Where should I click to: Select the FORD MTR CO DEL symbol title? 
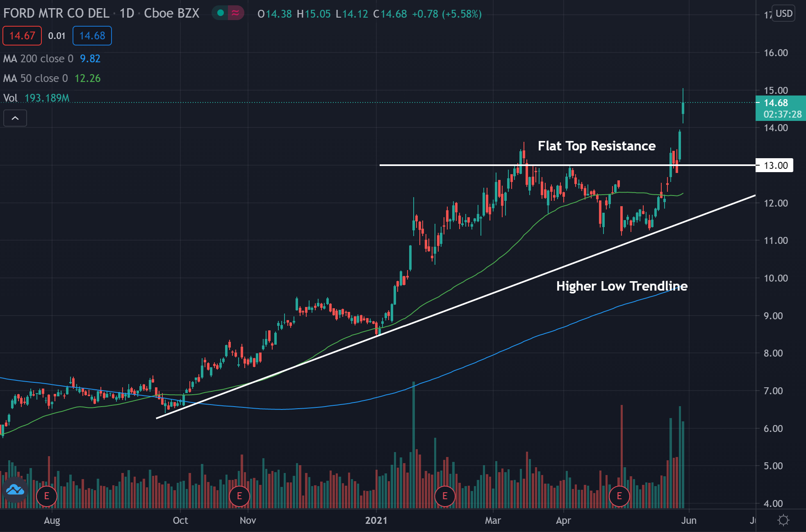pyautogui.click(x=57, y=14)
